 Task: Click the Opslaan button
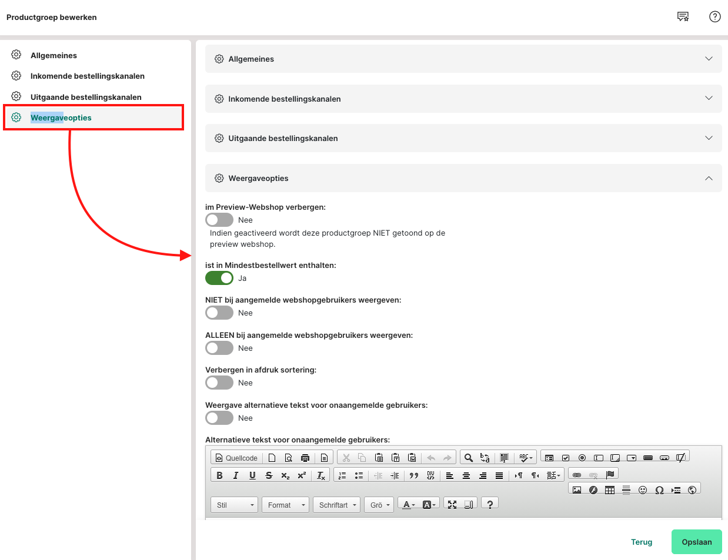(696, 542)
